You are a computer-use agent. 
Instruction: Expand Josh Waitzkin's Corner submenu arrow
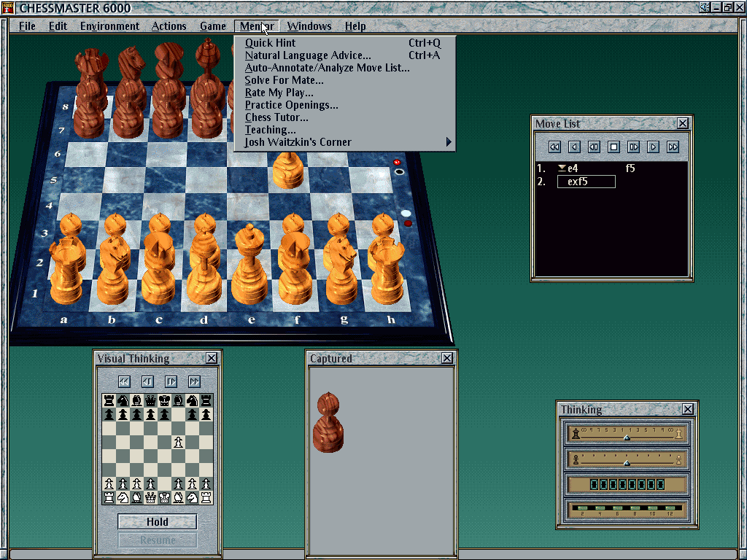click(x=449, y=142)
